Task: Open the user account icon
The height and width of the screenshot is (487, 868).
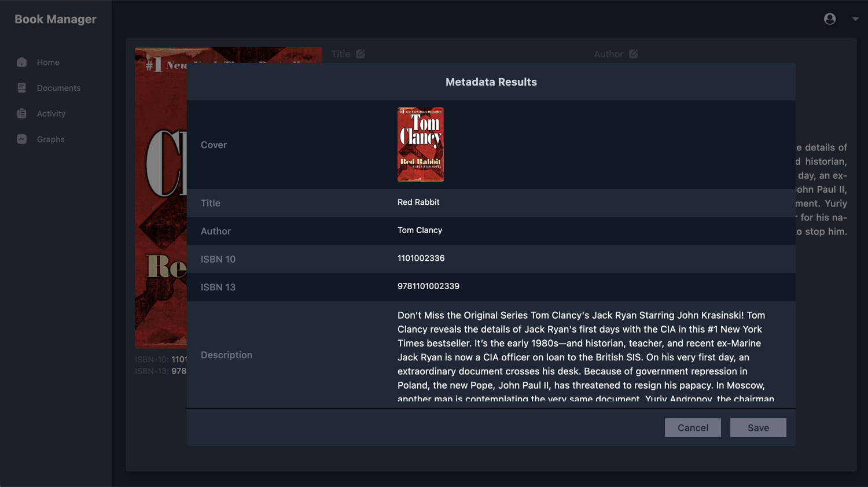Action: pyautogui.click(x=829, y=19)
